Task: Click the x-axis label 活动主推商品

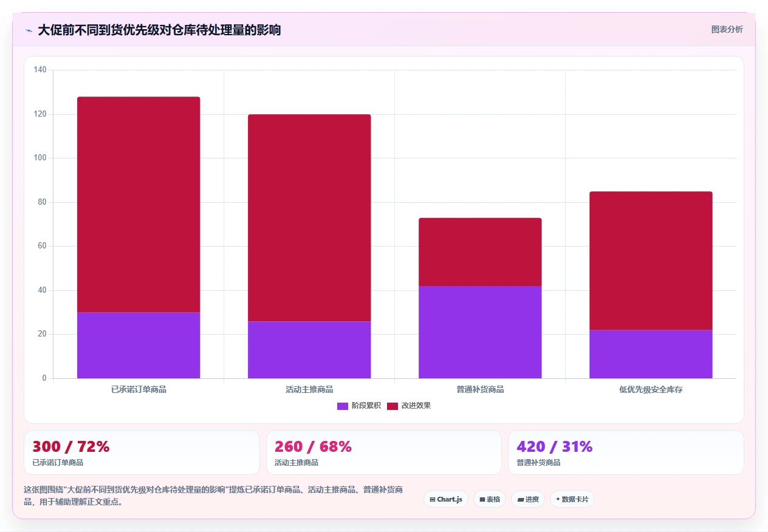Action: point(309,389)
